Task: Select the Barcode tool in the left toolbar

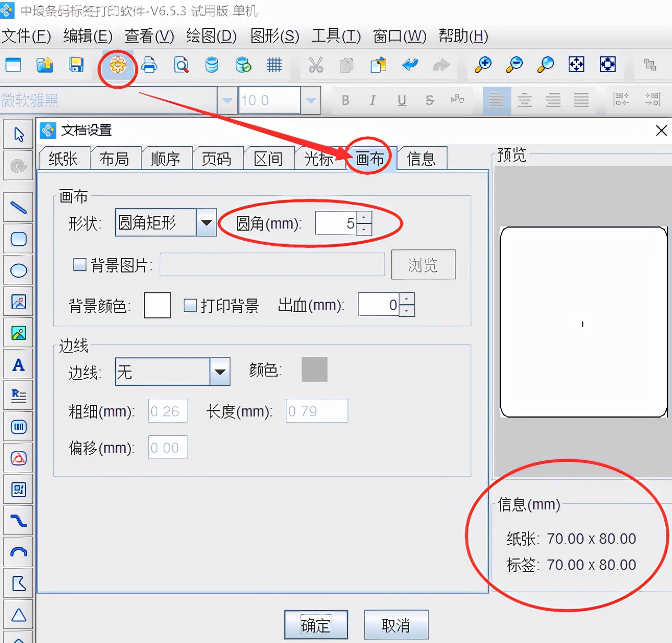Action: click(x=18, y=426)
